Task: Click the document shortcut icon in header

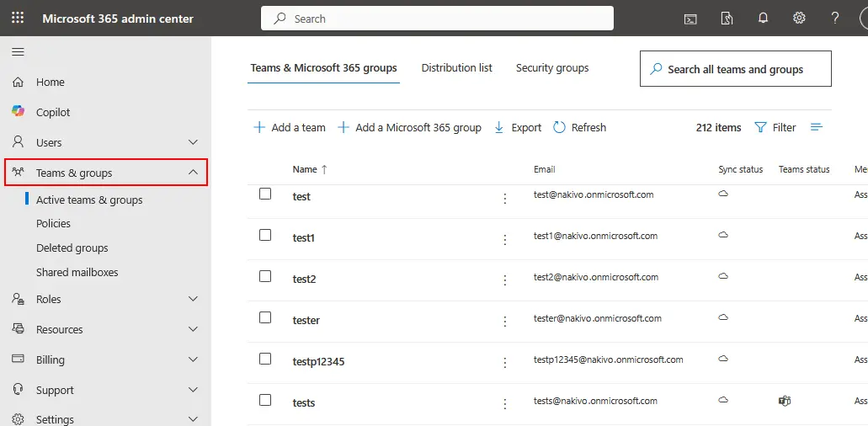Action: pos(727,19)
